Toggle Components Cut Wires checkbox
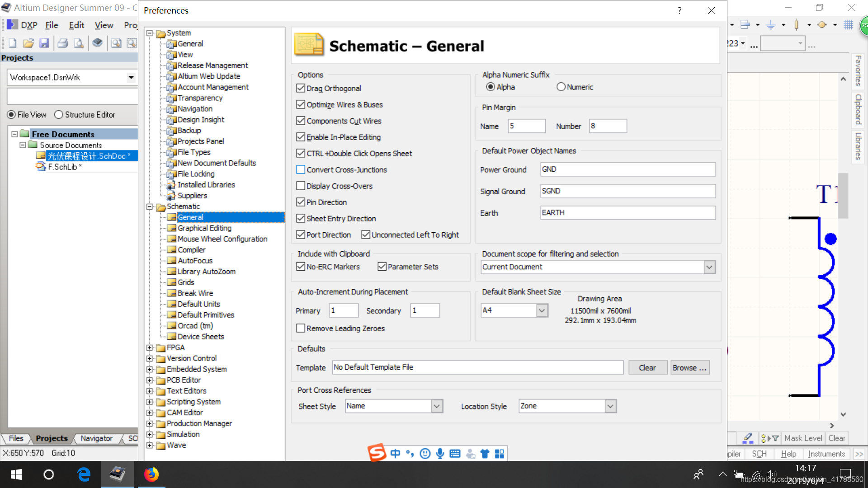 301,121
